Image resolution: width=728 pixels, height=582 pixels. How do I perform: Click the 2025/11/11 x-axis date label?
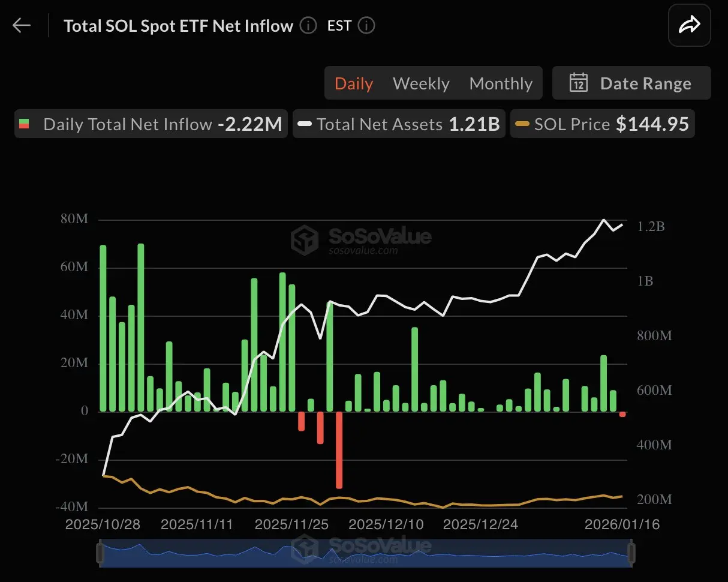tap(198, 524)
